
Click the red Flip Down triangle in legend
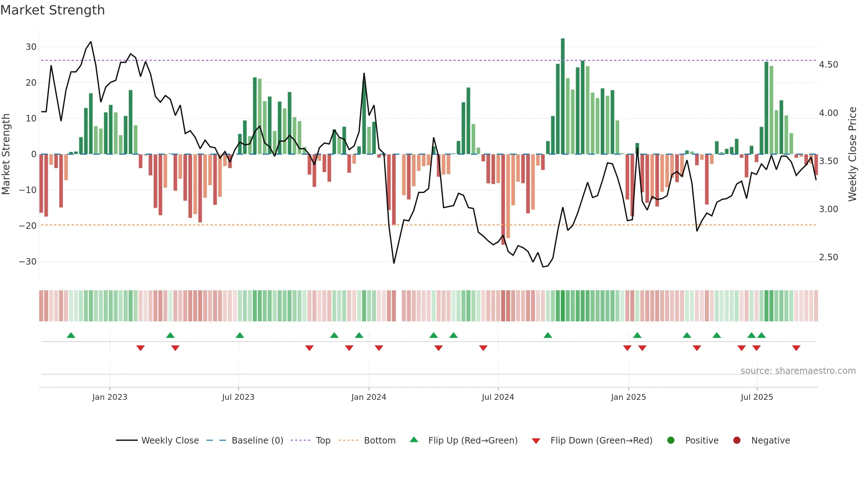click(x=536, y=441)
